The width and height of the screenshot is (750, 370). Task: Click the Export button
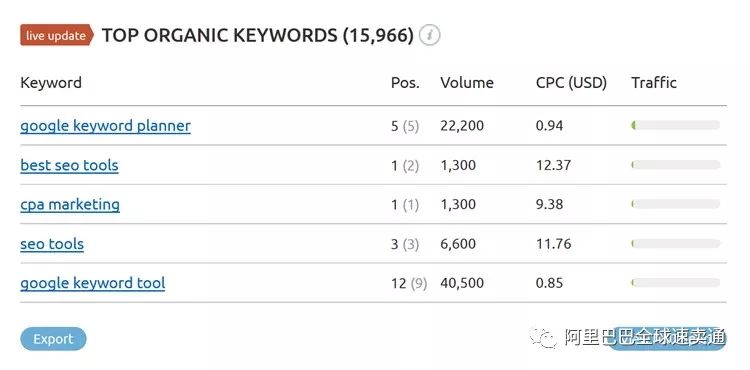pyautogui.click(x=53, y=339)
